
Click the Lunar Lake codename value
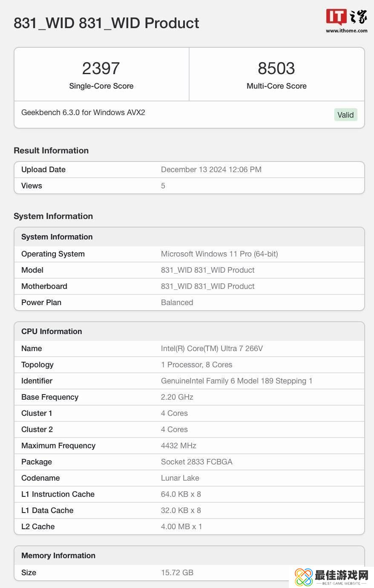(180, 478)
